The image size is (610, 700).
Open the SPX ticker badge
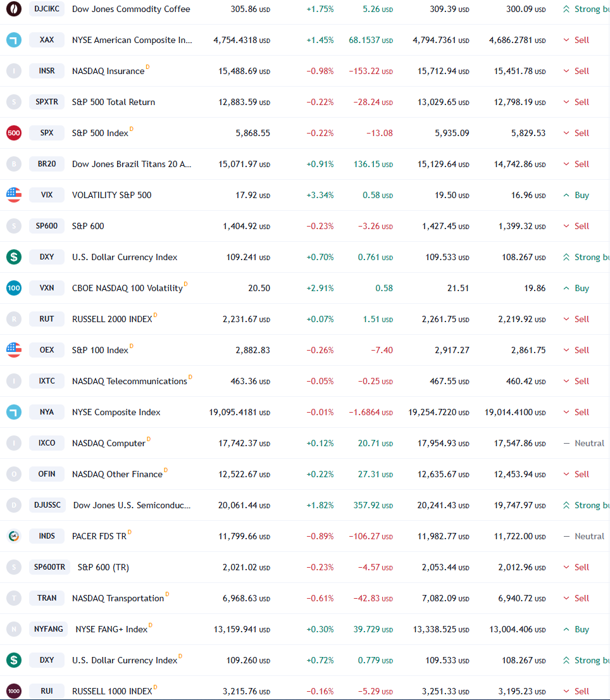click(47, 133)
